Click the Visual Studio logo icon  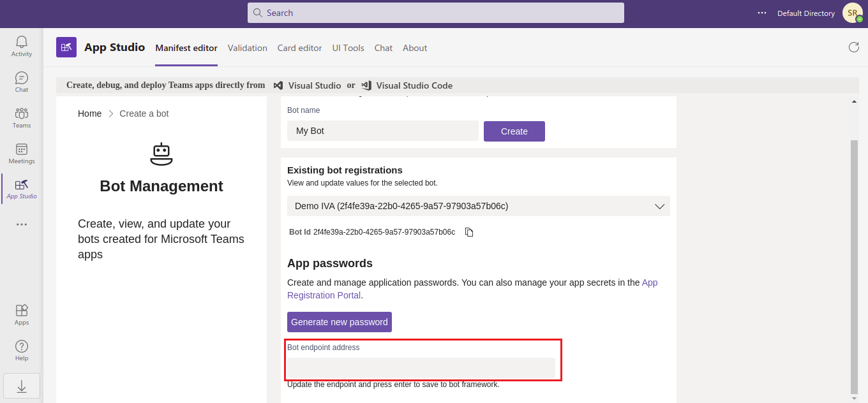coord(278,85)
